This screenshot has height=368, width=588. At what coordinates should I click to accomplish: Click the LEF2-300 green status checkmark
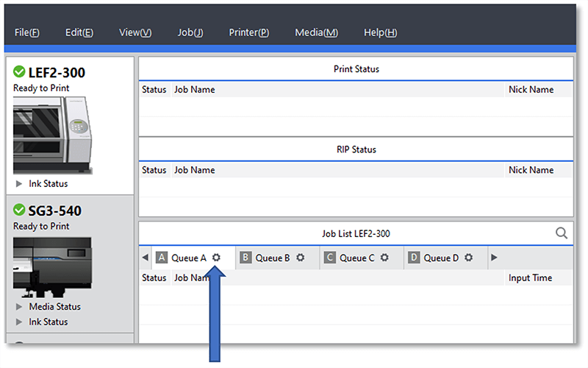click(x=19, y=72)
